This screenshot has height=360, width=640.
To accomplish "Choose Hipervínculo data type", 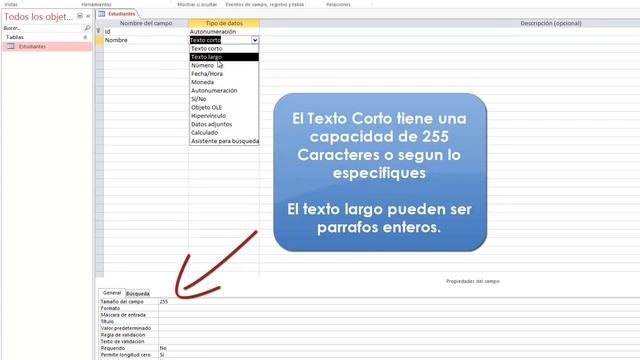I will click(224, 116).
